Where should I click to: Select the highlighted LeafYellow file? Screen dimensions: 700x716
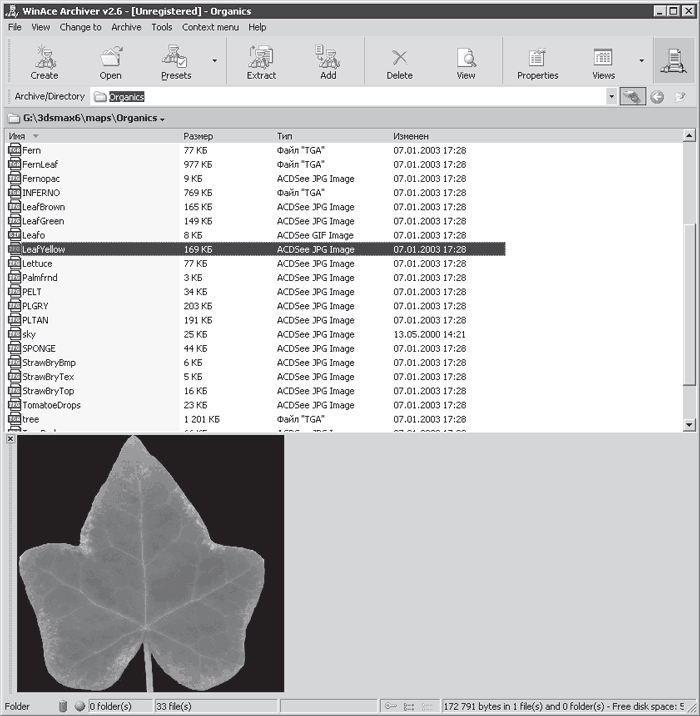(x=257, y=249)
